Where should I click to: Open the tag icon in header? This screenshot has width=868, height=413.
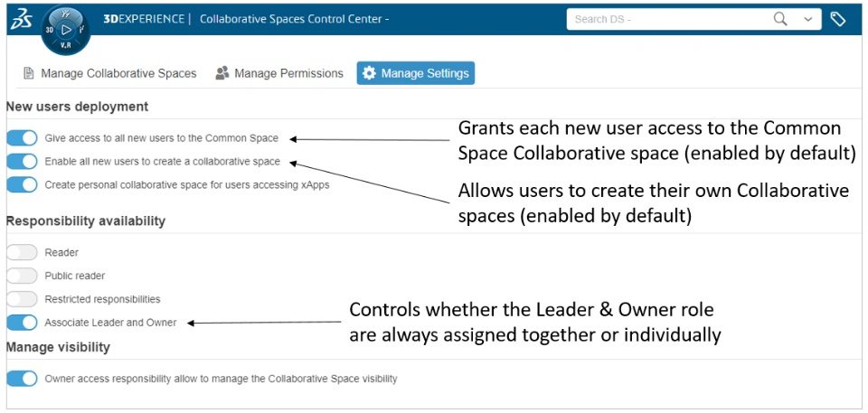point(838,19)
